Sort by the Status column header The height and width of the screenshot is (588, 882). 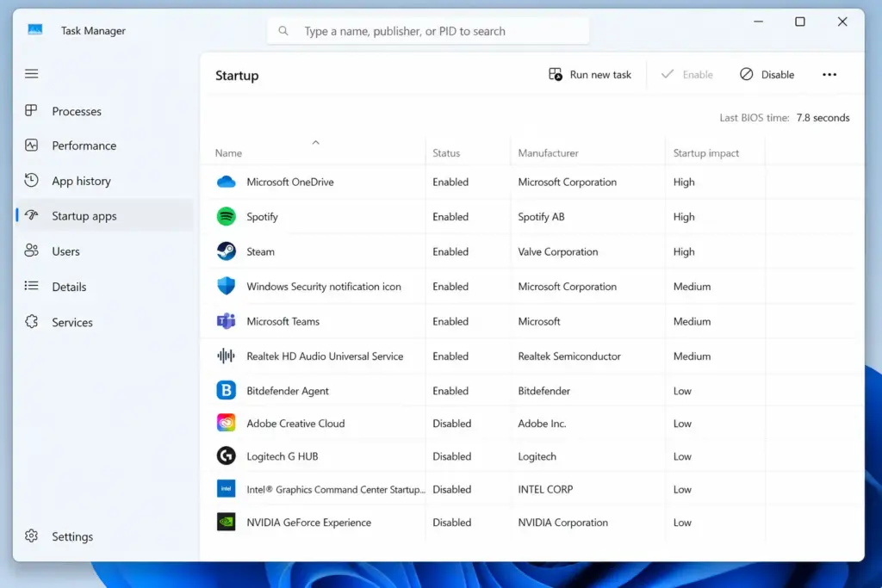click(446, 153)
